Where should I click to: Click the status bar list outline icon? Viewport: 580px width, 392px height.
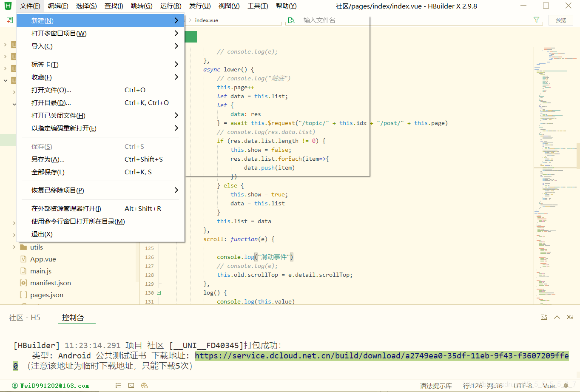(118, 385)
